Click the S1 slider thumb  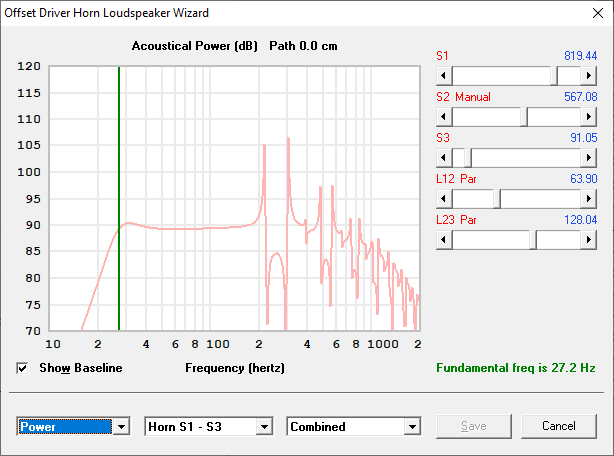tap(554, 76)
